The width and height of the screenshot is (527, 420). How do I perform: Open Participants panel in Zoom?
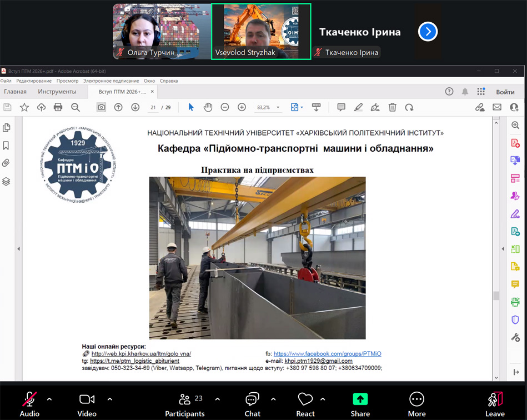[185, 403]
